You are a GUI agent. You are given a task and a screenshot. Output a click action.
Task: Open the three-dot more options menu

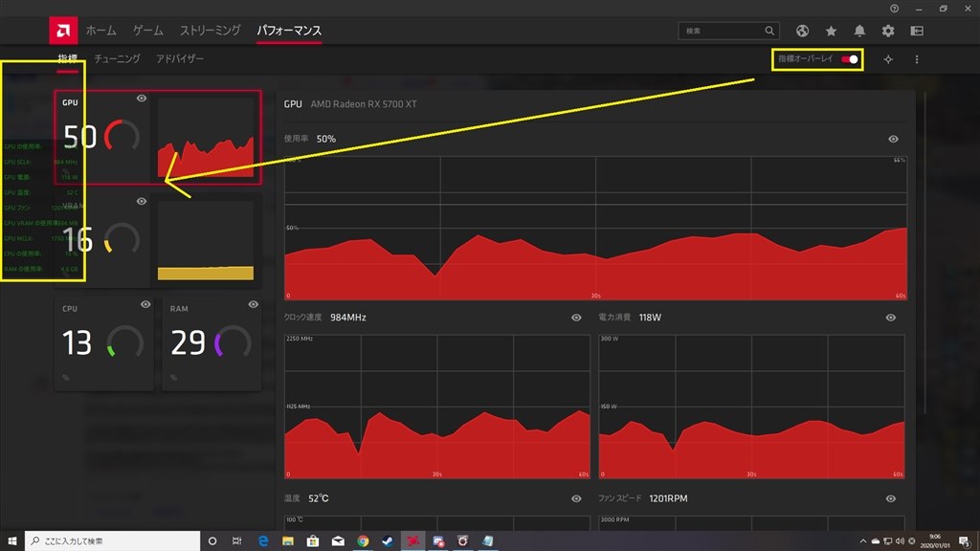coord(917,59)
